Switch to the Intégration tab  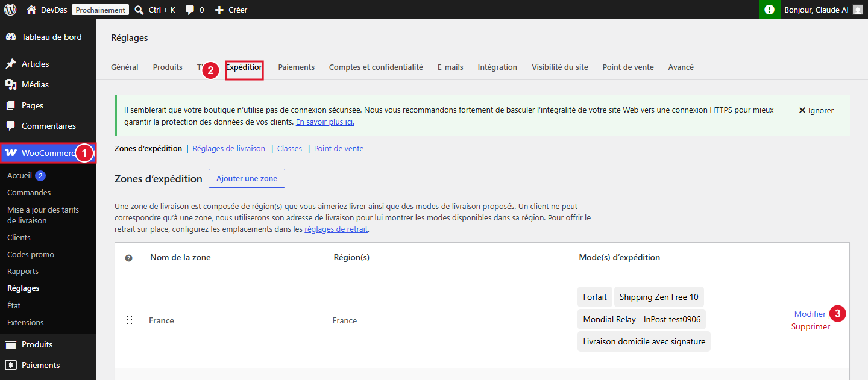pos(497,67)
